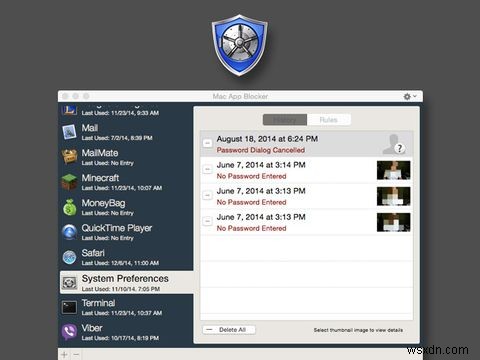This screenshot has height=360, width=480.
Task: Click 'Last Used: 12/6/14, 11:00 AM' text
Action: [120, 263]
